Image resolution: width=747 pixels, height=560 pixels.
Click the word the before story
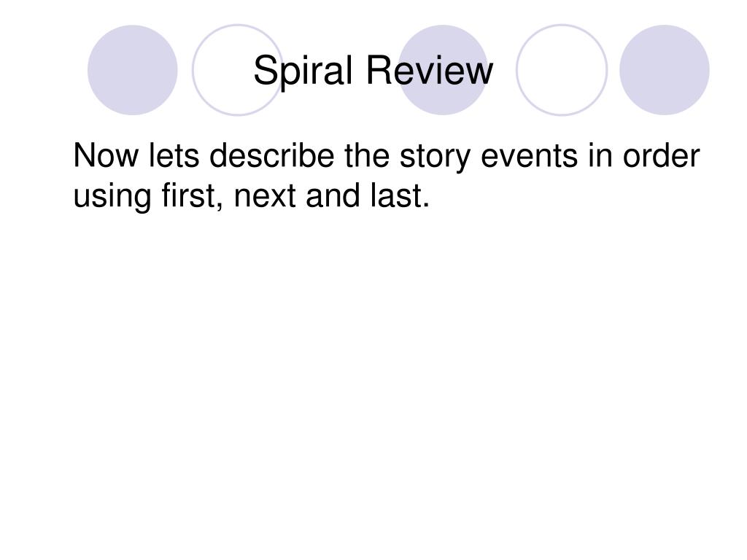[x=367, y=155]
